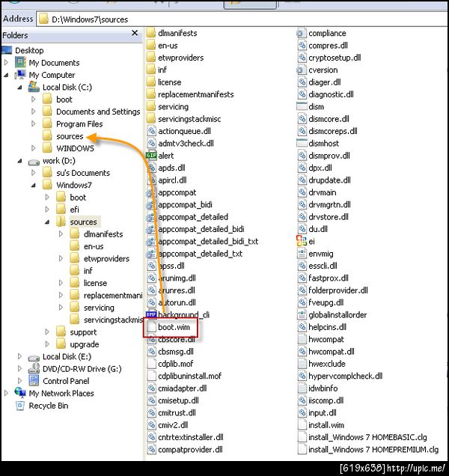Select servicingstackmisc folder in file list

click(189, 119)
